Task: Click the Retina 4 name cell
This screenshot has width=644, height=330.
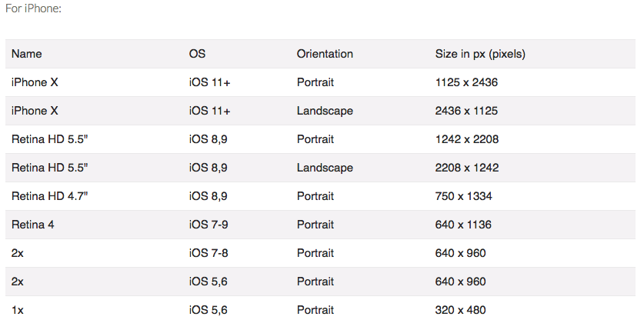Action: click(x=32, y=225)
